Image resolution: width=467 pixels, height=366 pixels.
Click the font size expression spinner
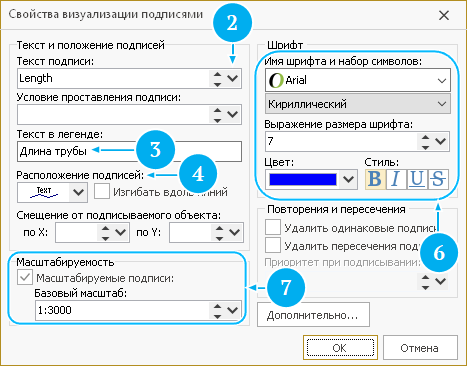coord(425,142)
